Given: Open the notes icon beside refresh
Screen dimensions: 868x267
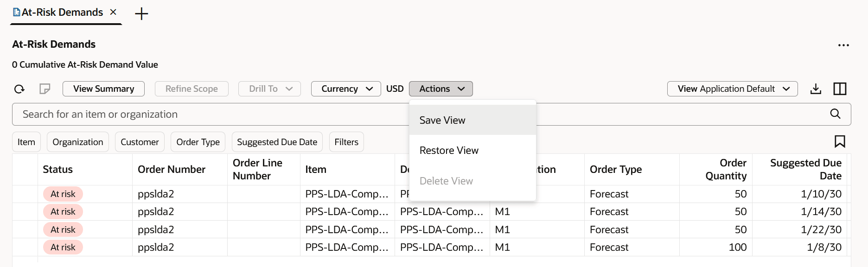Looking at the screenshot, I should coord(45,89).
